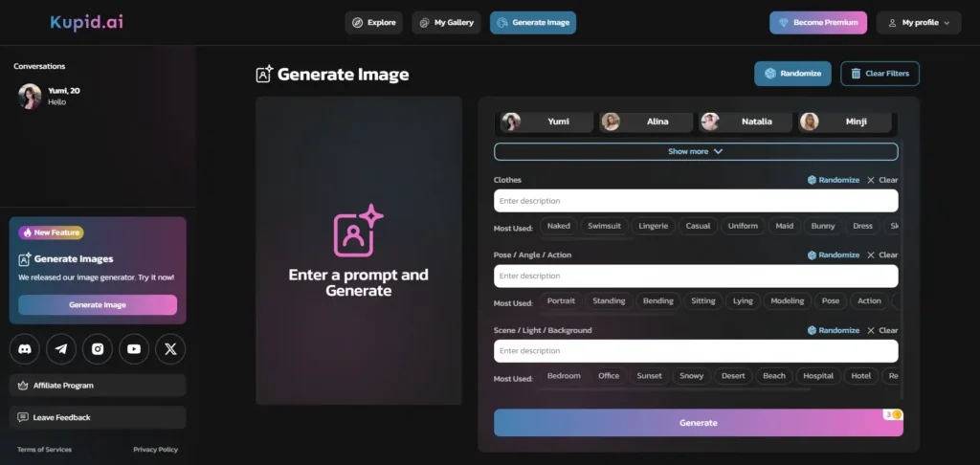Open Privacy Policy link
The image size is (980, 465).
(x=156, y=450)
